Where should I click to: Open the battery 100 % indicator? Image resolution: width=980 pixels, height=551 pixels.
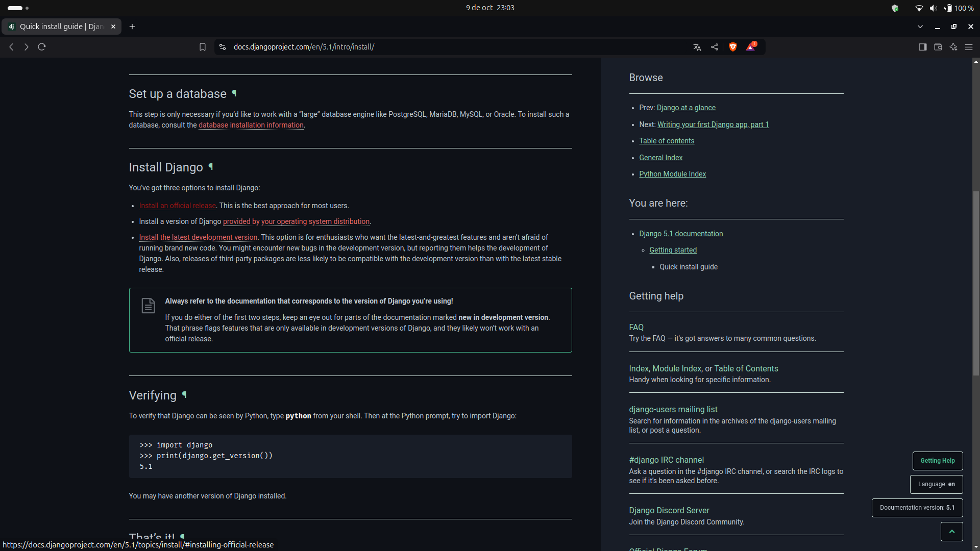(x=959, y=8)
